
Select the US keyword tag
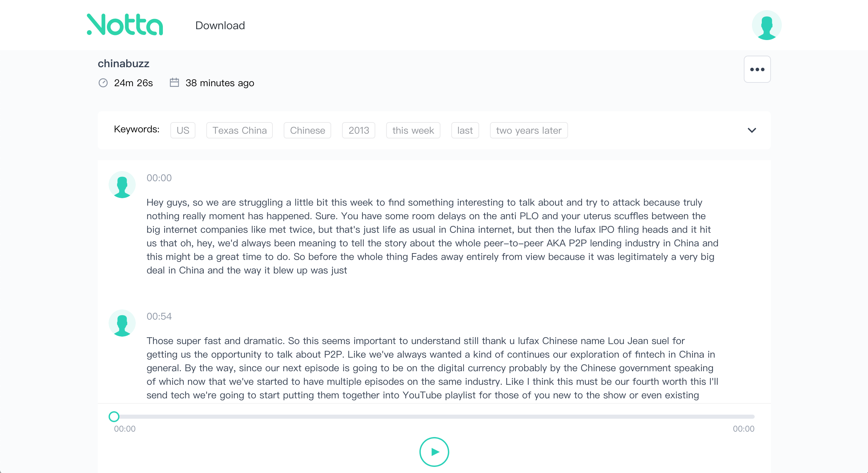pyautogui.click(x=183, y=130)
